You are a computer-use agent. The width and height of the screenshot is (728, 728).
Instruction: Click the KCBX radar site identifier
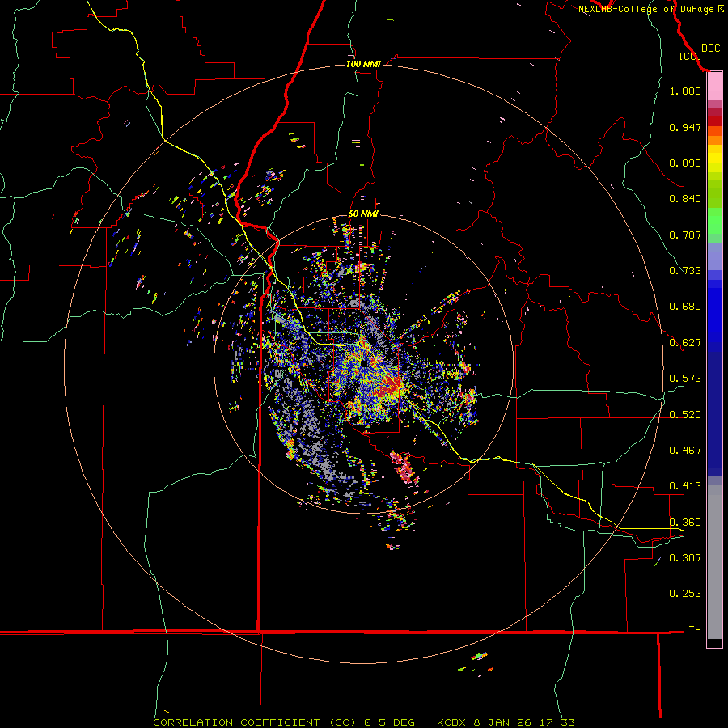point(451,722)
